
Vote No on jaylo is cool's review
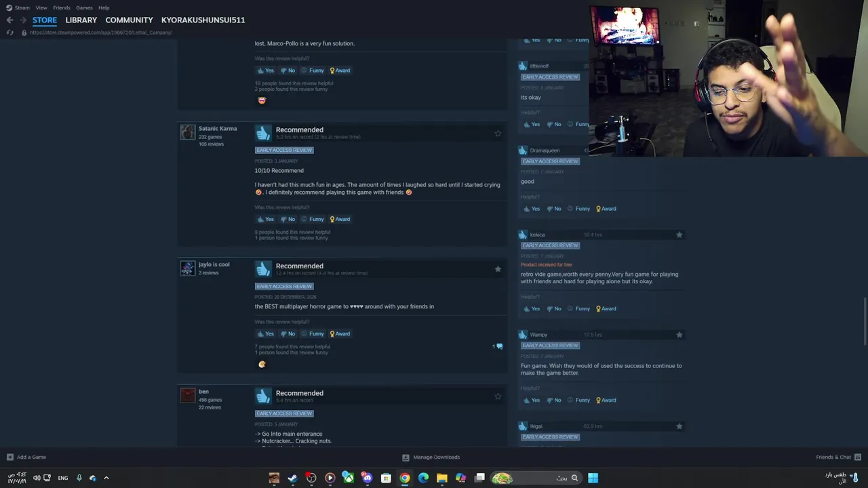288,333
